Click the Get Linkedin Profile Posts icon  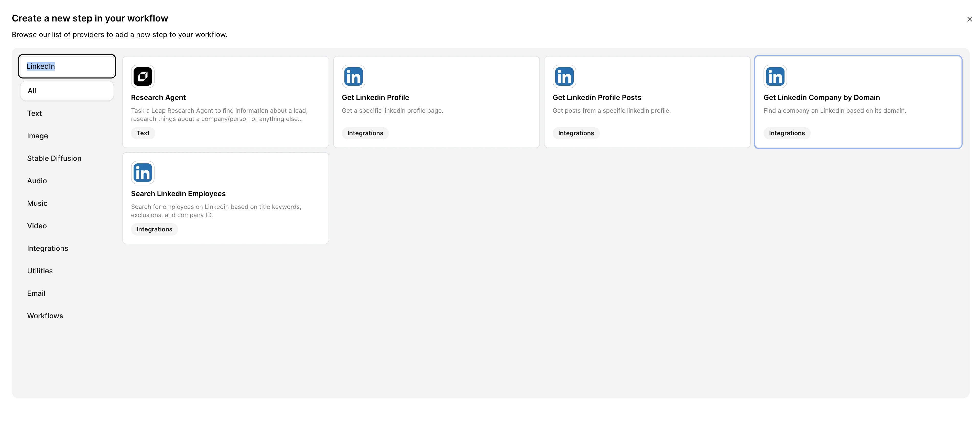point(564,76)
